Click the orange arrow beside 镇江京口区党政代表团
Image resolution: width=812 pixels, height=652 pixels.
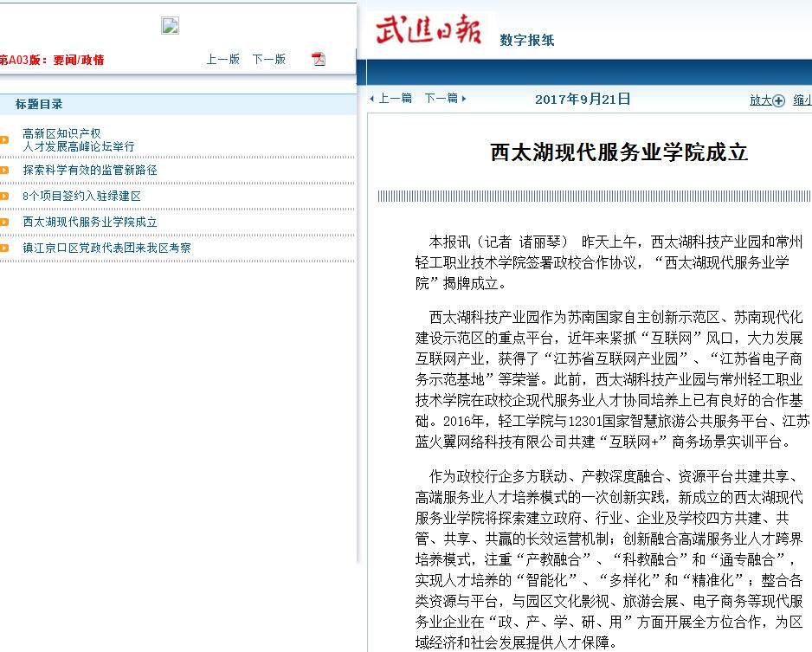4,248
